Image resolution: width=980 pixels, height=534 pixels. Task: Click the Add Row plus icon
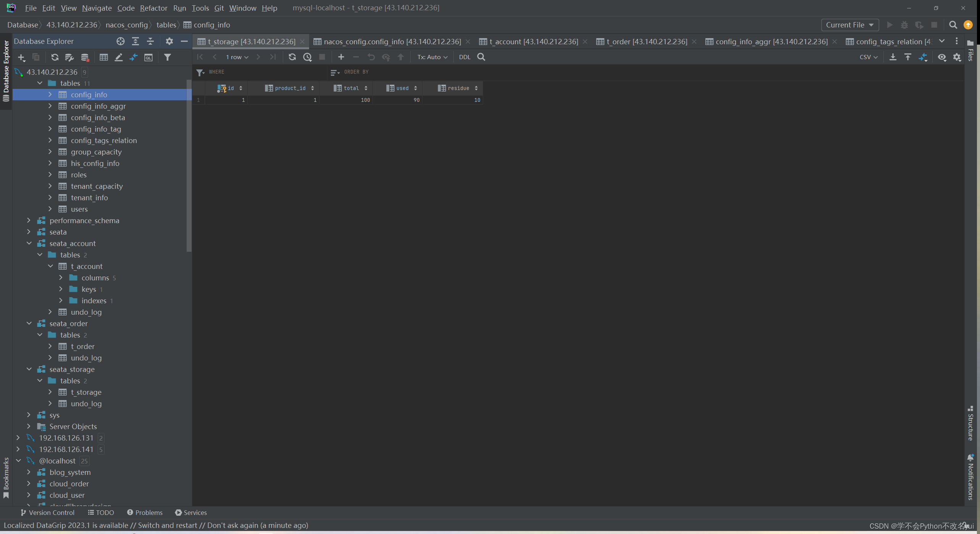click(x=341, y=57)
